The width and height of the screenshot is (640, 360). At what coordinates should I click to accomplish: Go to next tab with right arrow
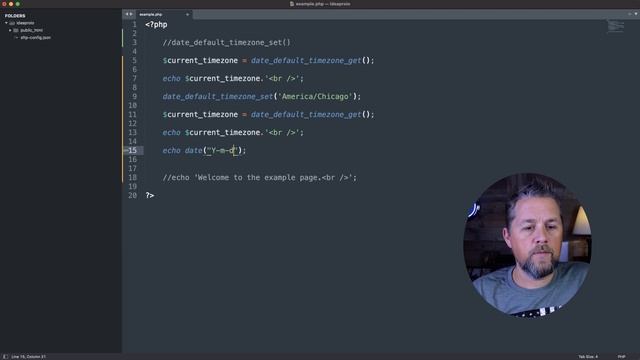coord(131,14)
